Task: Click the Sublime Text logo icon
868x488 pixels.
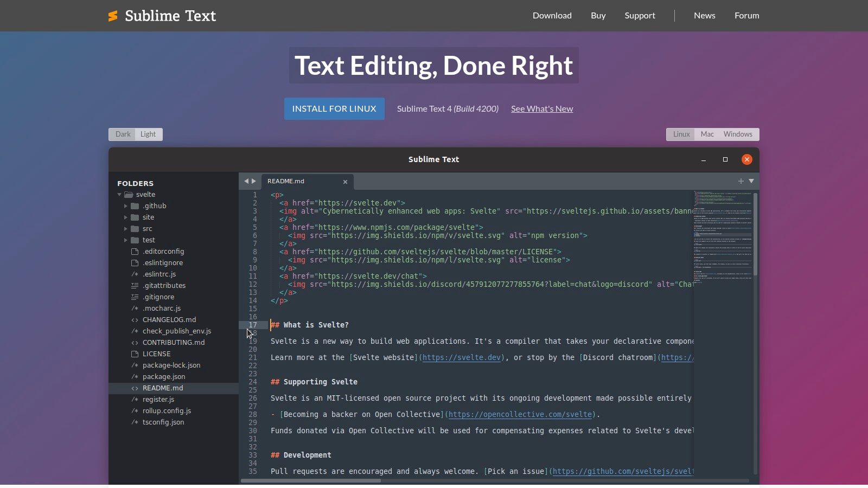Action: point(112,16)
